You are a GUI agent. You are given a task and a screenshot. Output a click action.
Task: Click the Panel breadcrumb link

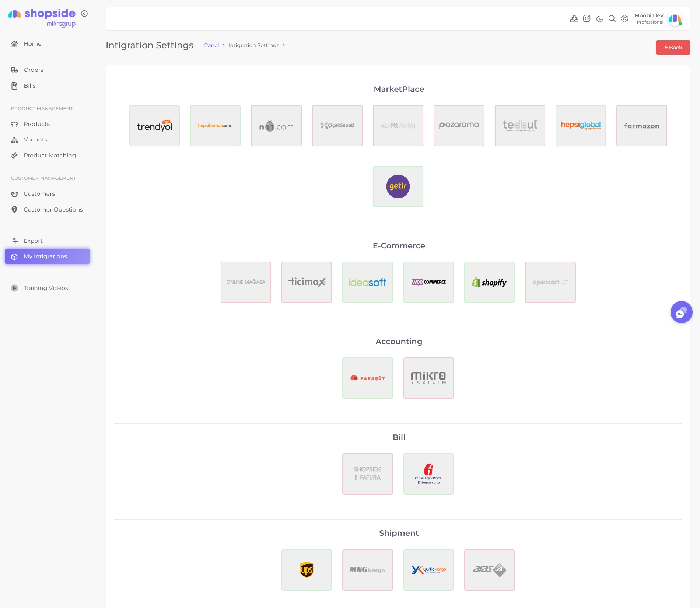coord(211,45)
